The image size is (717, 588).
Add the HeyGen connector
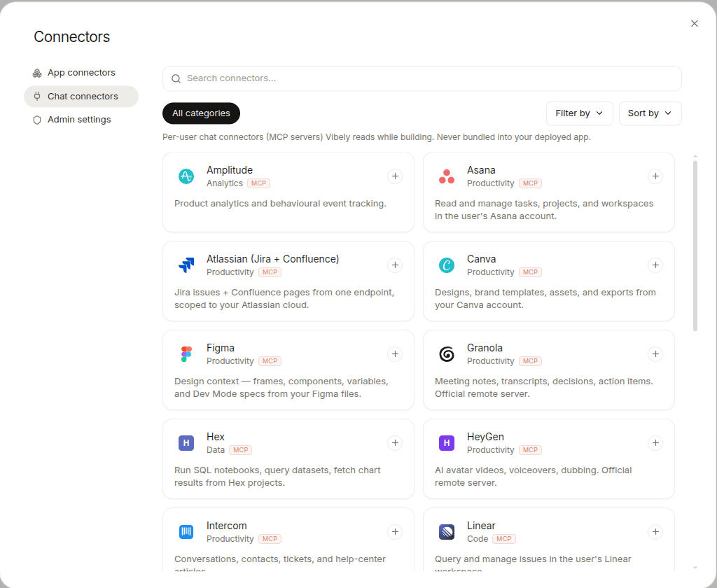pos(655,443)
